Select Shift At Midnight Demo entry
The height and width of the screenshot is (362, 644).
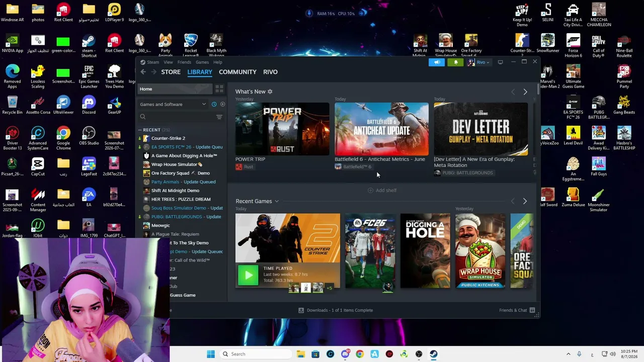[175, 191]
